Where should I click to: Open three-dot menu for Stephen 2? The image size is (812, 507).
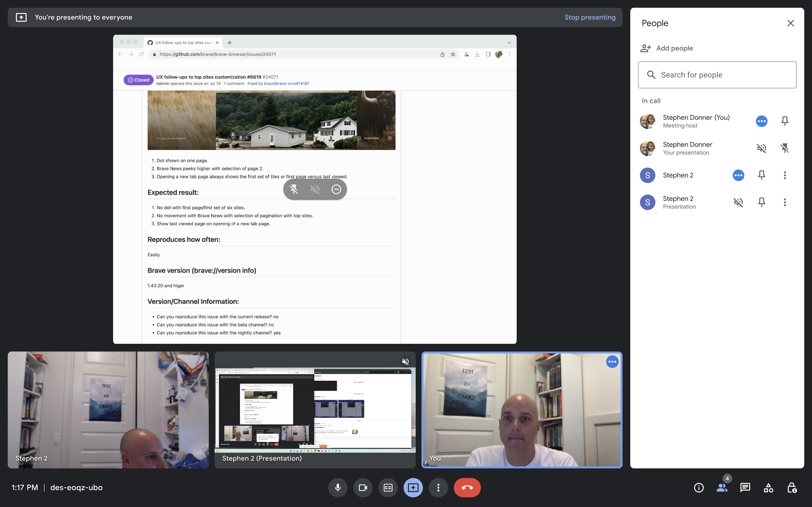tap(784, 175)
